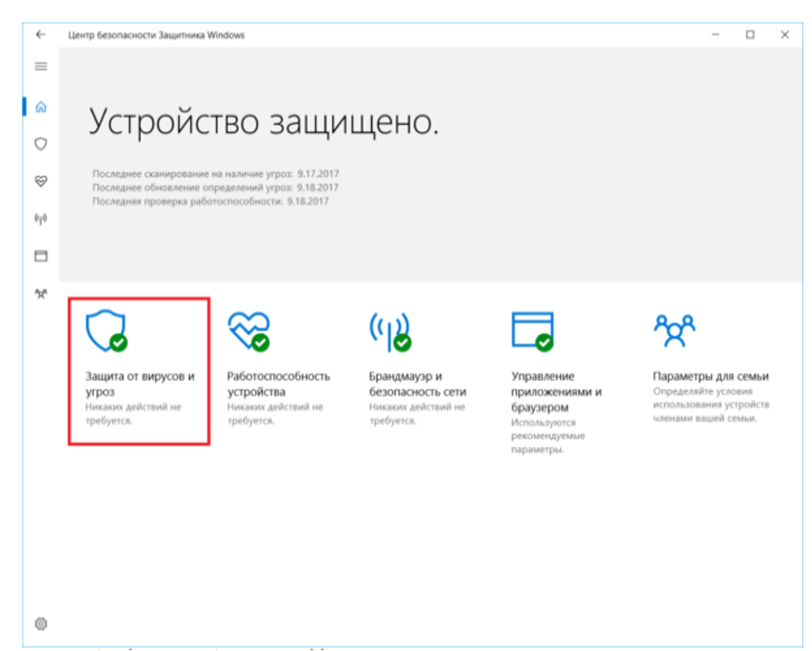Open device health via sidebar heart icon

[41, 181]
